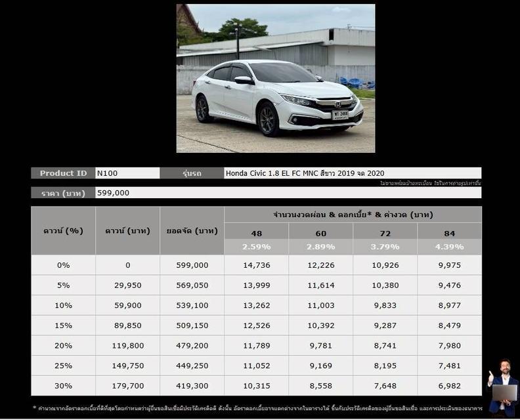Select monthly payment 7,980
The width and height of the screenshot is (520, 420).
449,345
